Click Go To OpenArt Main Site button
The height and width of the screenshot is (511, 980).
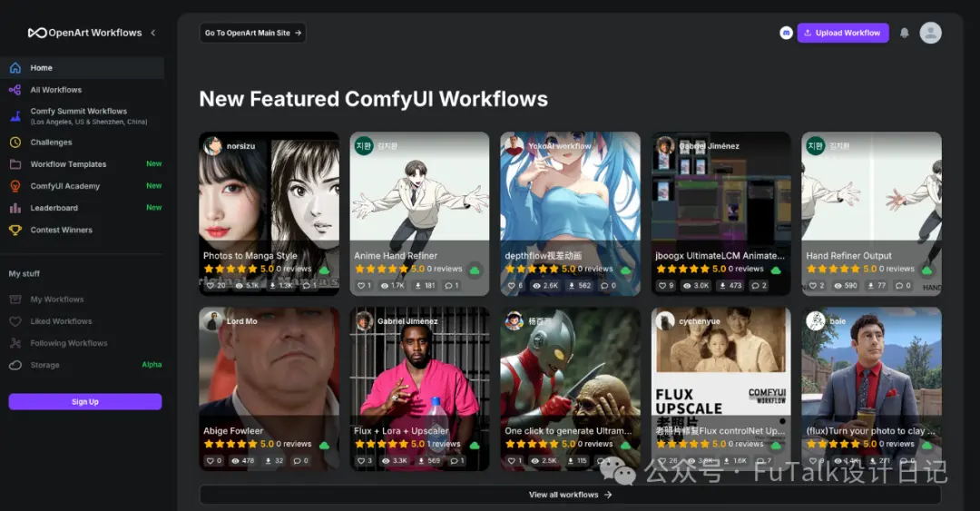point(252,33)
